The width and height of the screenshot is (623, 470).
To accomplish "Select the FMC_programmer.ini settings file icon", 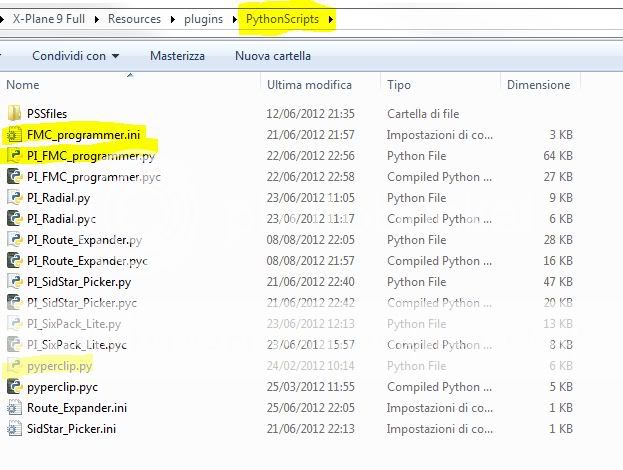I will point(14,135).
